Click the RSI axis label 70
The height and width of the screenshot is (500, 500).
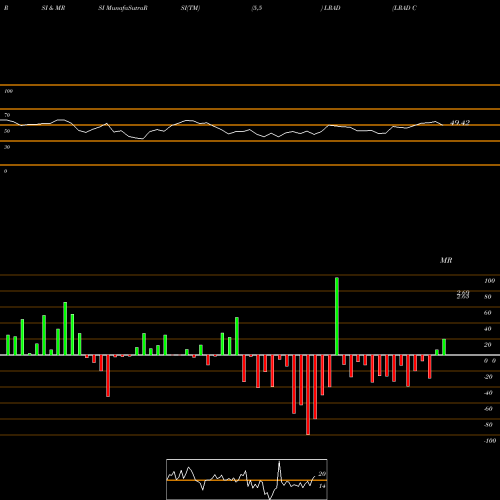pos(7,115)
